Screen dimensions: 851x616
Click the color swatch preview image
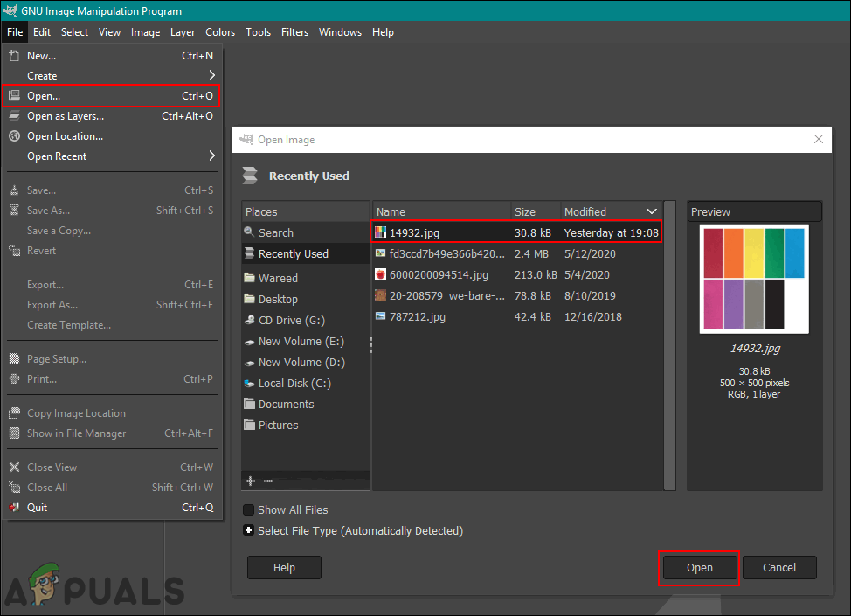[754, 280]
